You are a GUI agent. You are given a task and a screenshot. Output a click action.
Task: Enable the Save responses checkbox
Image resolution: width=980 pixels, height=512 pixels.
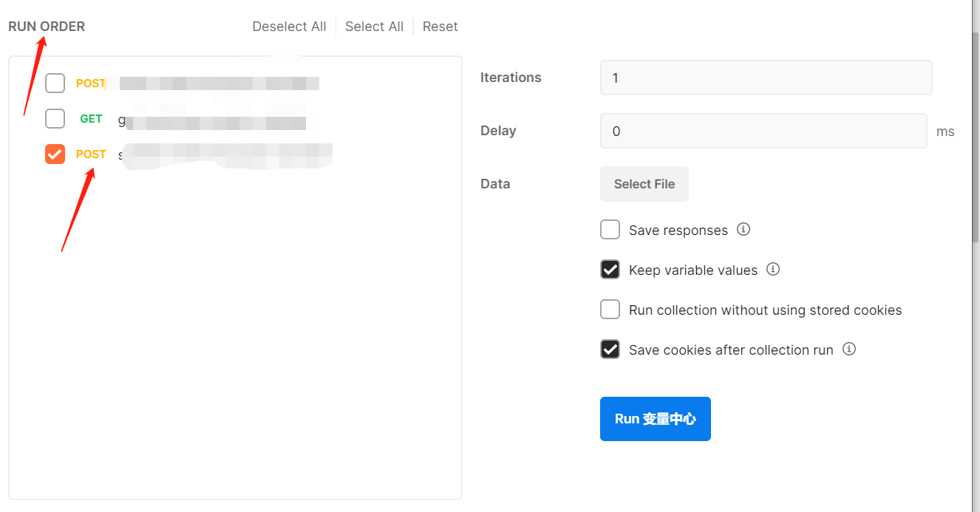(610, 230)
